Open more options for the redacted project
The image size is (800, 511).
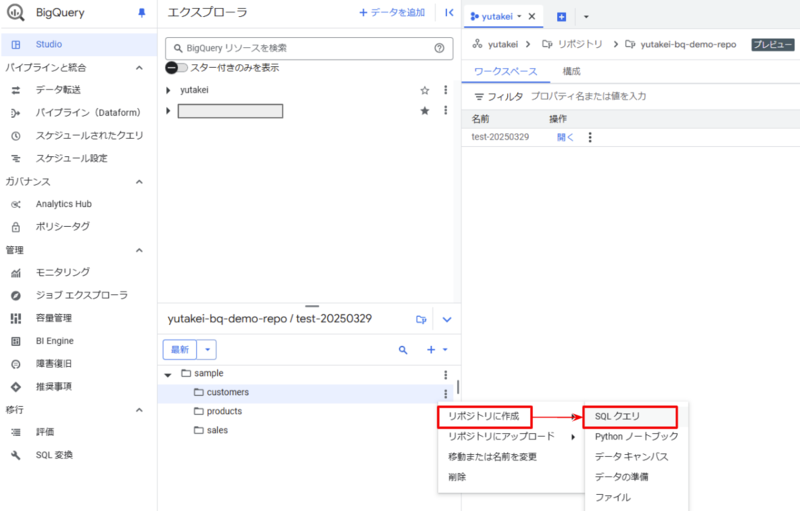[x=445, y=111]
